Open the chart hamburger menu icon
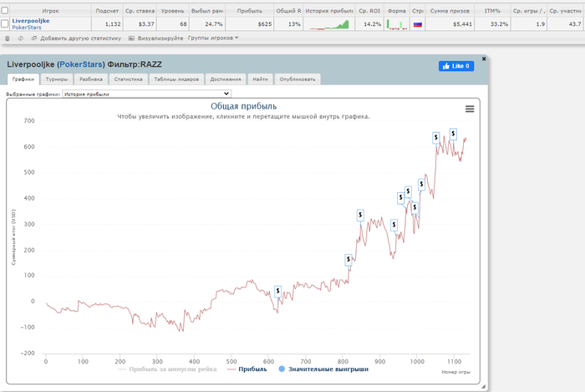Screen dimensions: 585x392 click(x=470, y=109)
